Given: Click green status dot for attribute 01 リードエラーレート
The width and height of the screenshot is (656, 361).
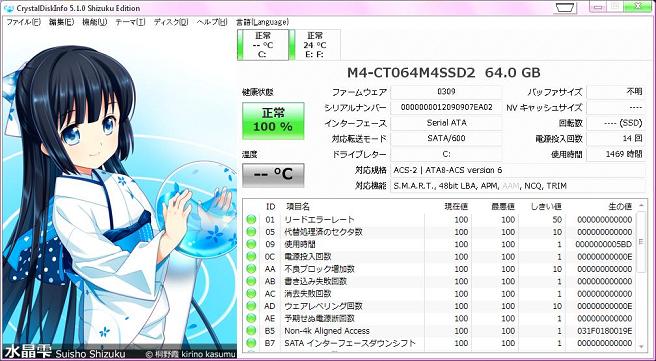Looking at the screenshot, I should [x=251, y=219].
